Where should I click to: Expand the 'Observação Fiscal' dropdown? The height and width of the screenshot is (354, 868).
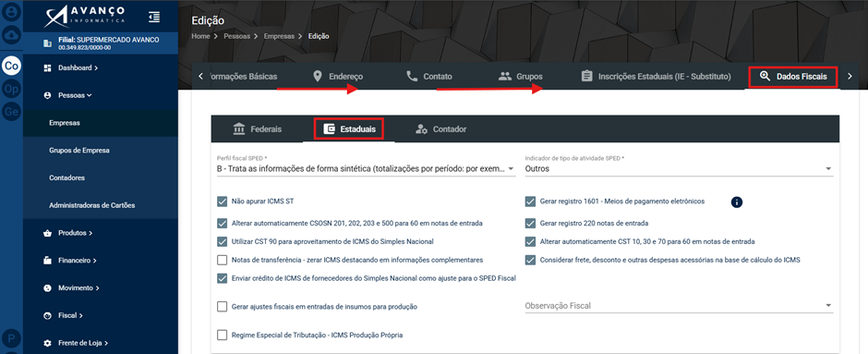[679, 306]
